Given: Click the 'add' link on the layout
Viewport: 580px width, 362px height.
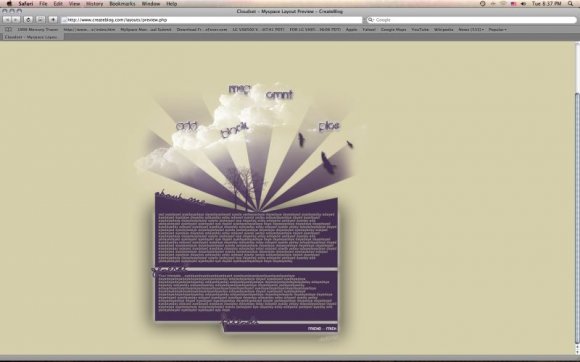Looking at the screenshot, I should point(186,126).
